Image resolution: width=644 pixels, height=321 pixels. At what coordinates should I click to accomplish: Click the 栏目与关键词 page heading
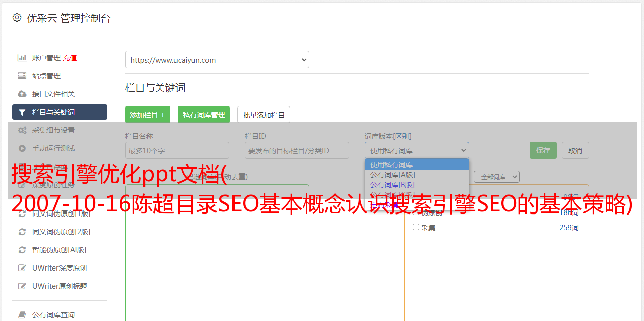tap(155, 88)
